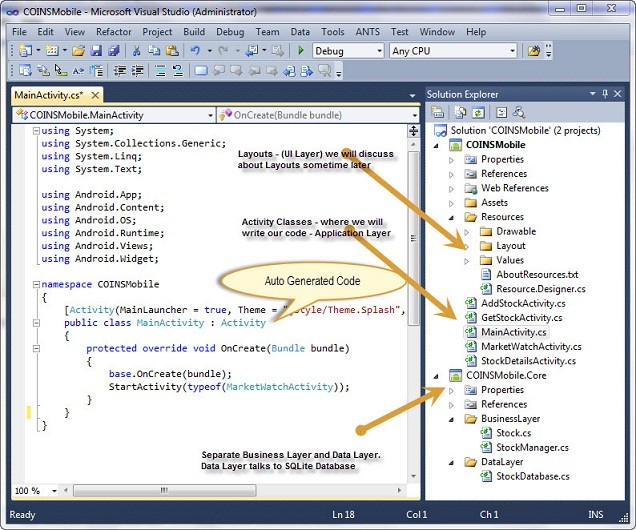Close the MainActivity.cs tab

tap(95, 95)
